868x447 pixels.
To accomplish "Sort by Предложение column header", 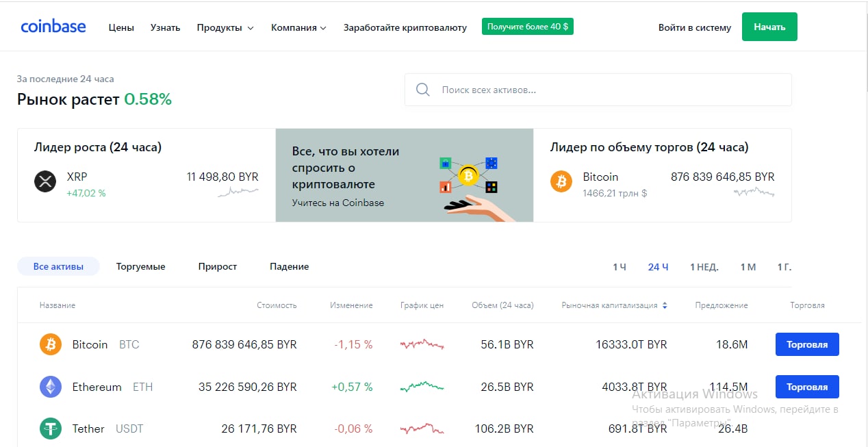I will [x=722, y=305].
